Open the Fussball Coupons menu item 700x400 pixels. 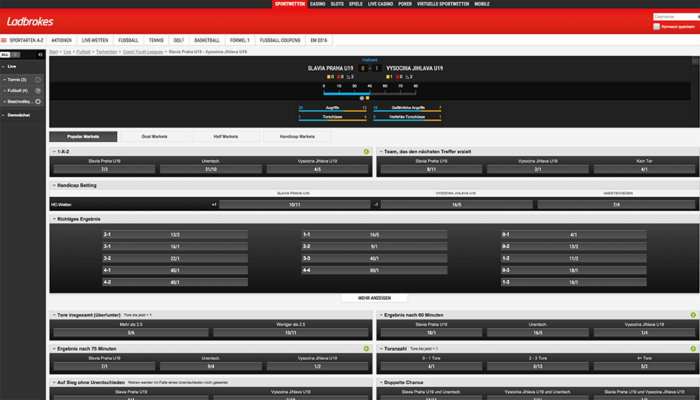click(x=280, y=40)
